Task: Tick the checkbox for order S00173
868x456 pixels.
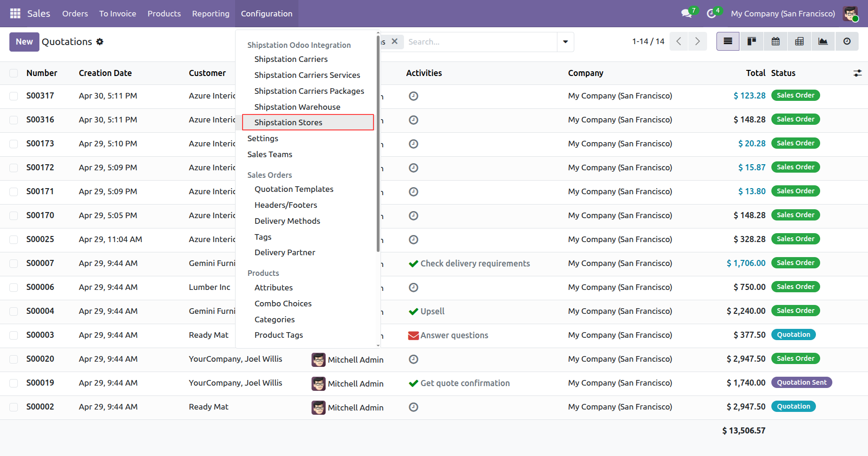Action: click(14, 144)
